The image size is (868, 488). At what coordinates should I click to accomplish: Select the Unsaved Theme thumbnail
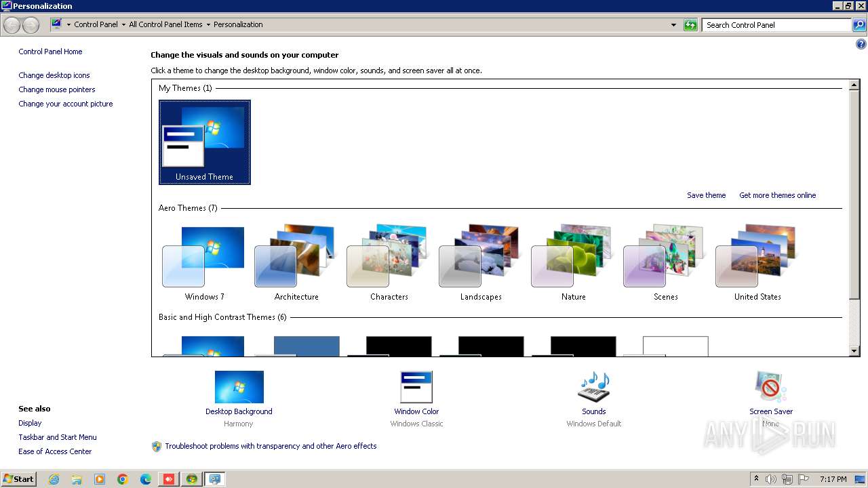(204, 142)
